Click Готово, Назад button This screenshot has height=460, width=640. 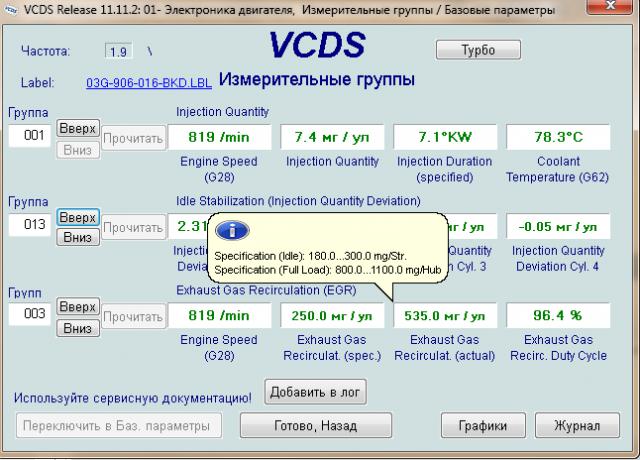coord(315,425)
